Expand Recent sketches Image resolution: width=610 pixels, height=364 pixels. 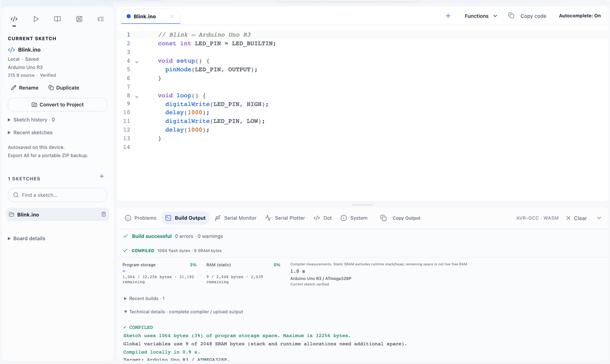(30, 132)
